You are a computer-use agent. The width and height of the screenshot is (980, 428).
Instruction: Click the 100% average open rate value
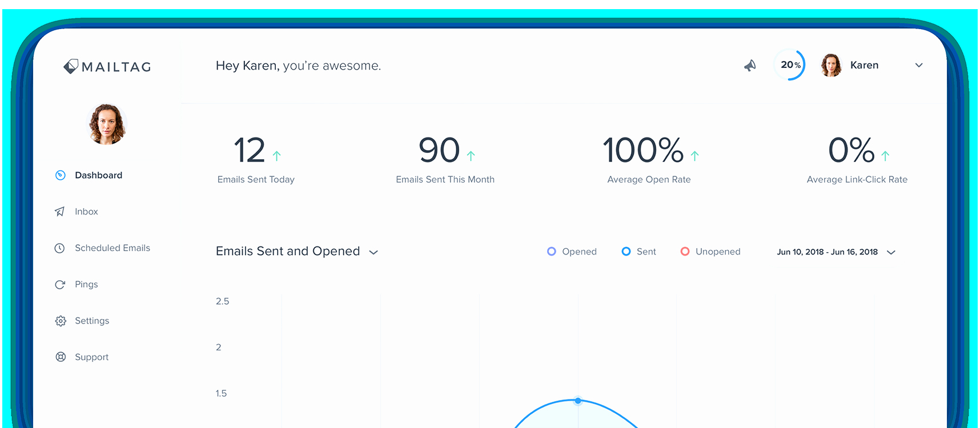[x=643, y=151]
